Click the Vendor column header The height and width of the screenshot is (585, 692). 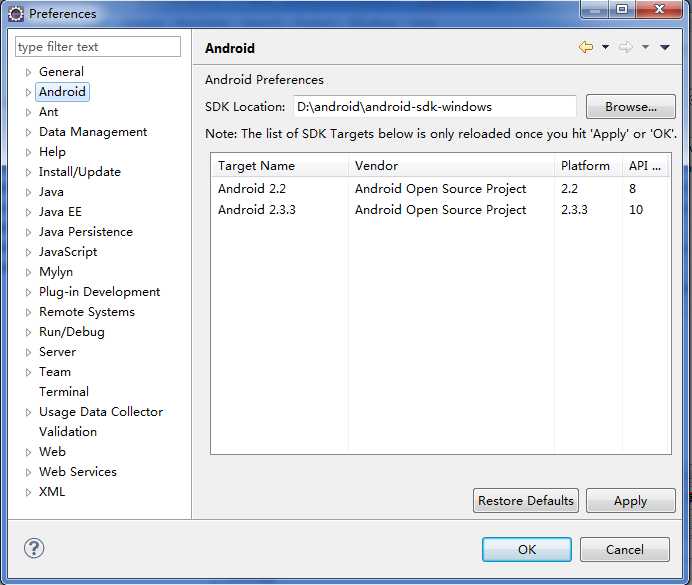[451, 166]
